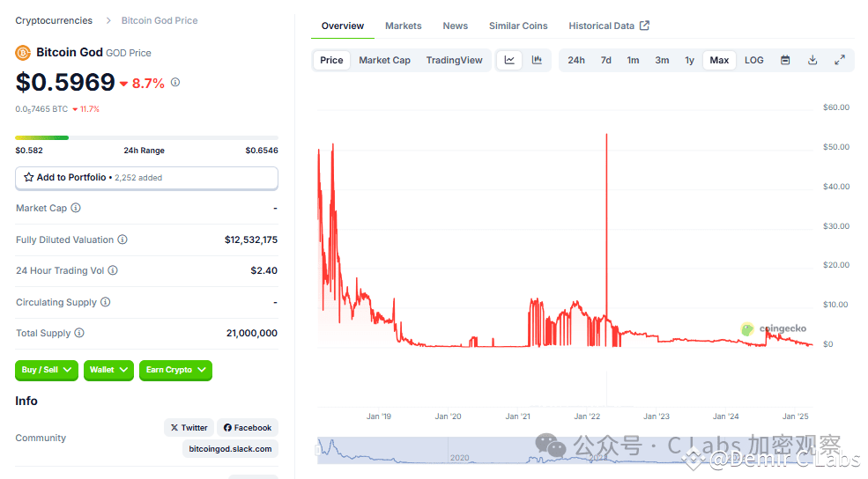This screenshot has height=479, width=868.
Task: Click the $2.40 trading volume value
Action: pos(264,270)
